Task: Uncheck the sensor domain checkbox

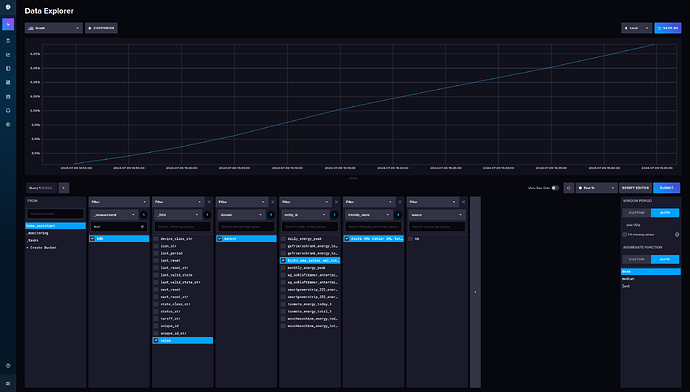Action: (x=219, y=238)
